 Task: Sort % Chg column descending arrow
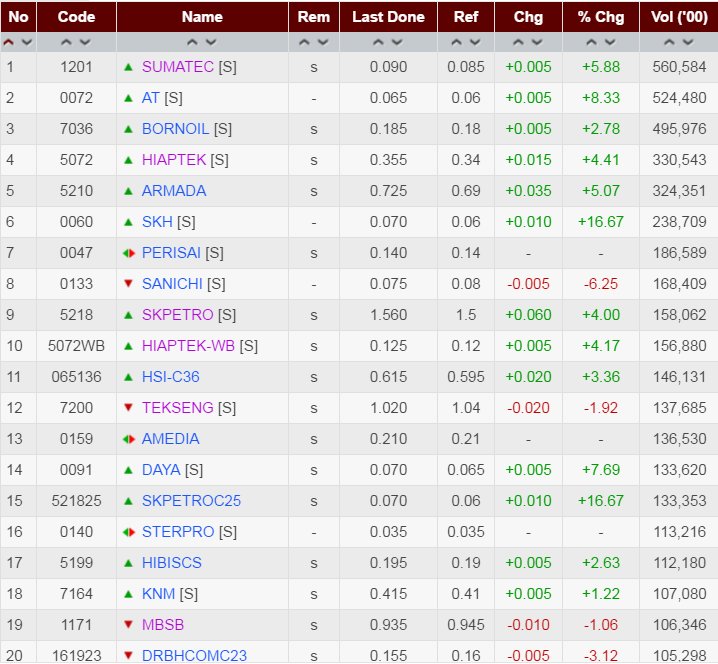pyautogui.click(x=610, y=43)
